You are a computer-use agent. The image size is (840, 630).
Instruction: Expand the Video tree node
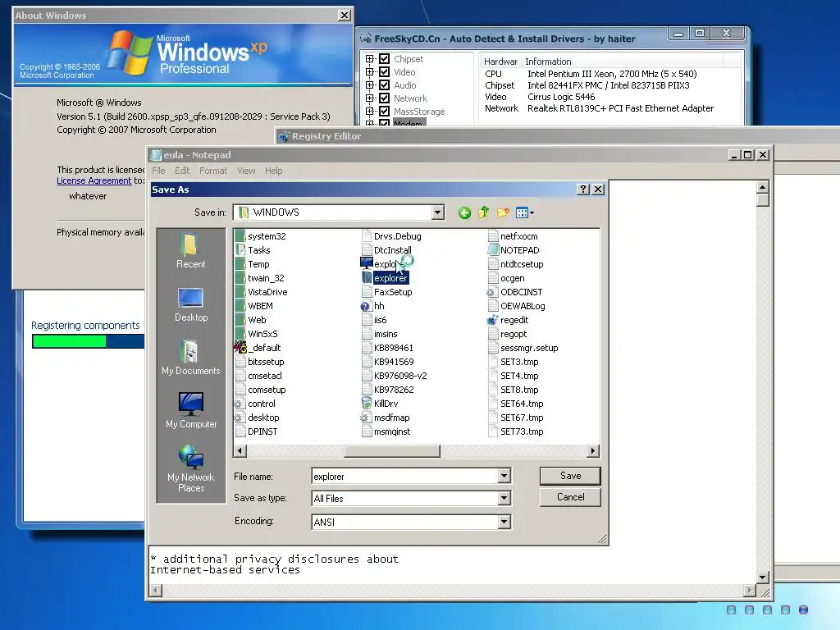[370, 72]
